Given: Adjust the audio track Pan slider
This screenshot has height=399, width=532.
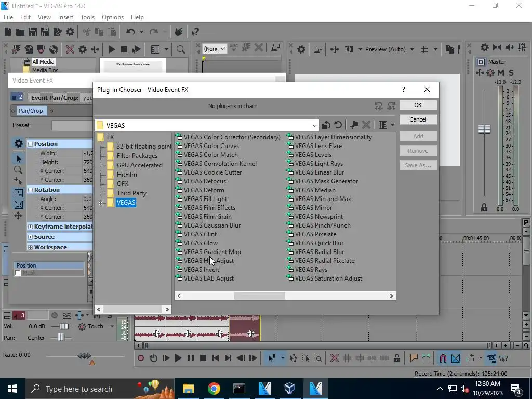Looking at the screenshot, I should coord(61,337).
